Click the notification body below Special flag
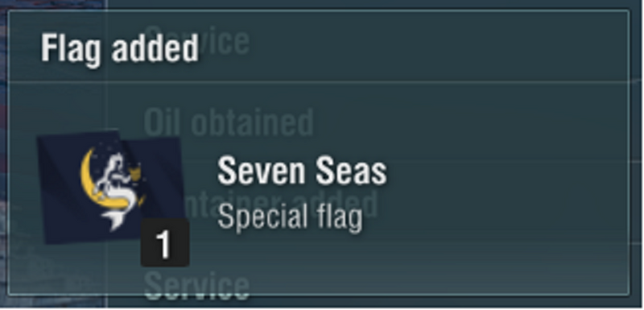This screenshot has width=644, height=310. coord(369,262)
